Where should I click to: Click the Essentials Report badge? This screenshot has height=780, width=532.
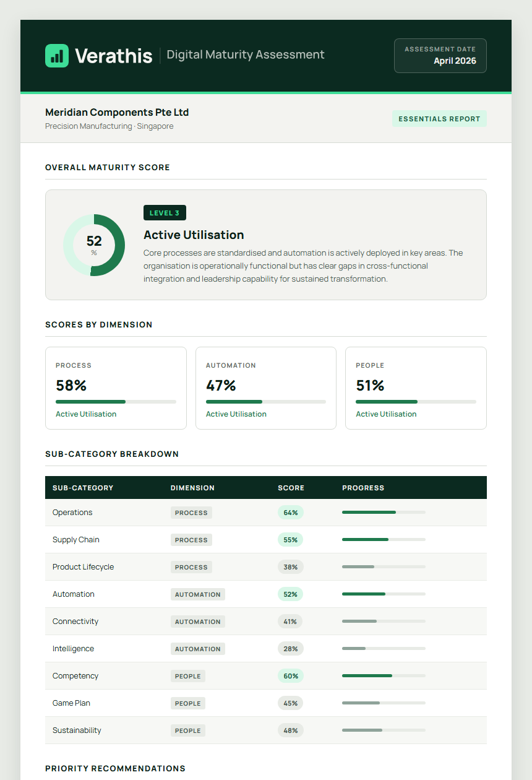439,119
